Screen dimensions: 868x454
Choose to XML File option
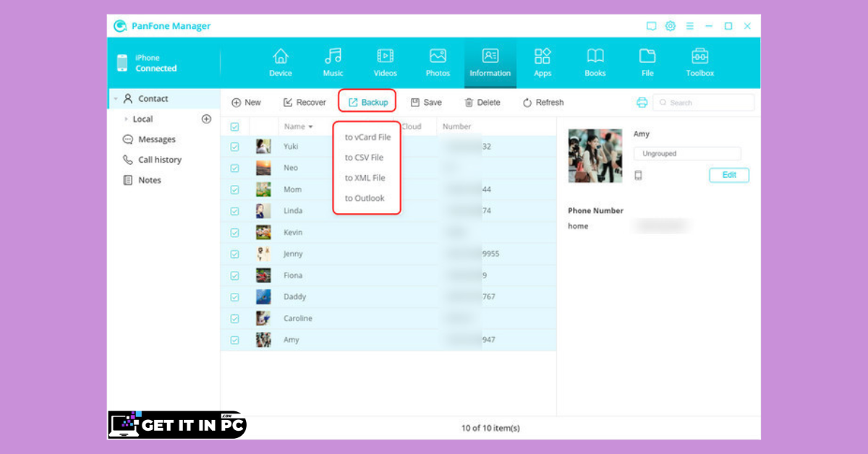click(x=365, y=178)
